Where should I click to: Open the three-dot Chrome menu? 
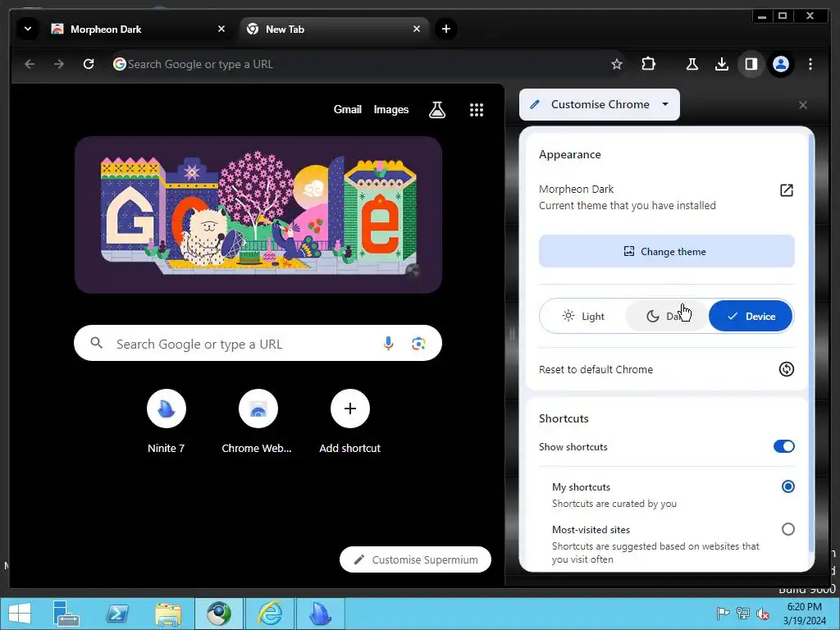[810, 64]
